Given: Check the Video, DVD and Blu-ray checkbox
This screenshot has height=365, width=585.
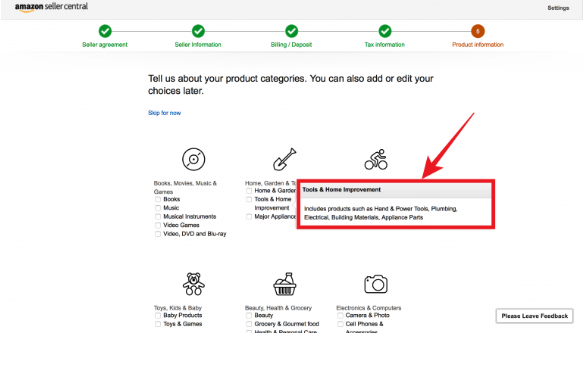Looking at the screenshot, I should pos(158,234).
